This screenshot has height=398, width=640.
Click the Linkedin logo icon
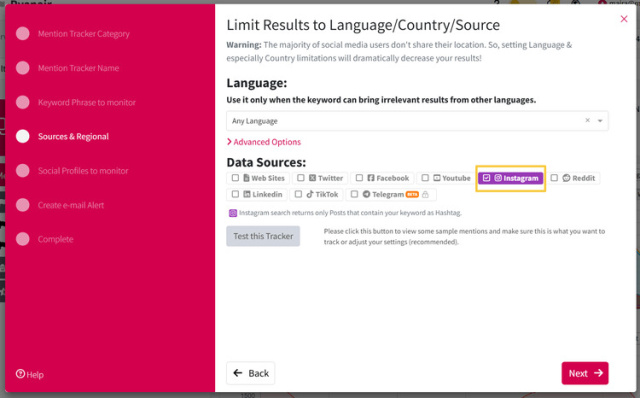click(x=247, y=194)
